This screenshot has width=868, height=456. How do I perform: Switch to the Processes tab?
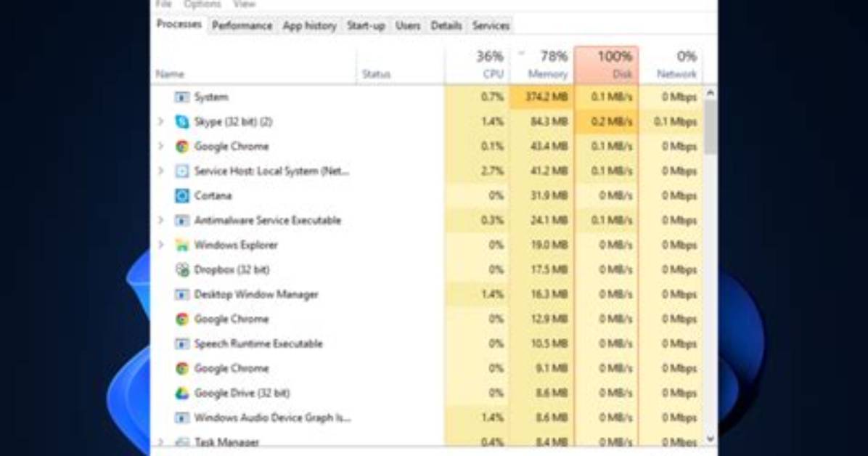pyautogui.click(x=179, y=25)
